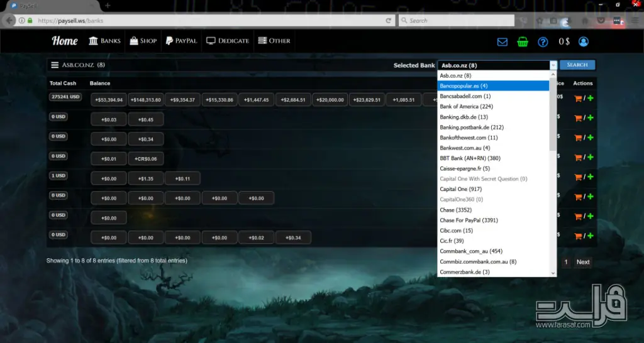Click the 0 $ account balance
The height and width of the screenshot is (343, 644).
564,41
